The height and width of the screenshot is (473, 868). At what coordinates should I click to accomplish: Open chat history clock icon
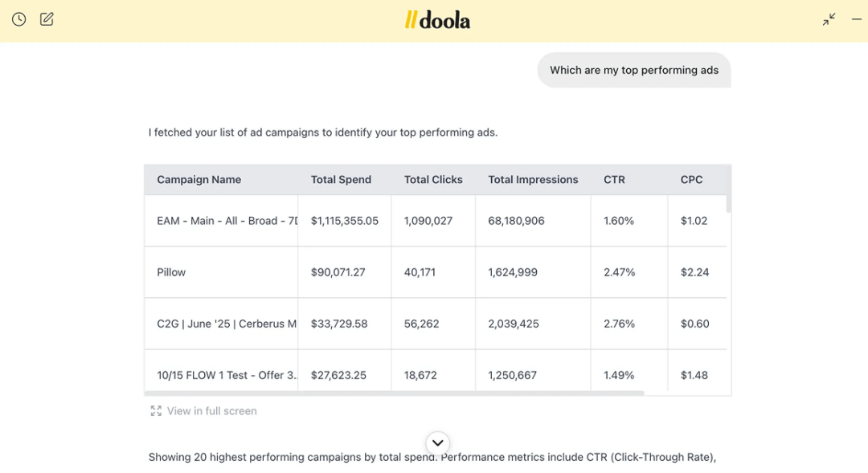(19, 19)
